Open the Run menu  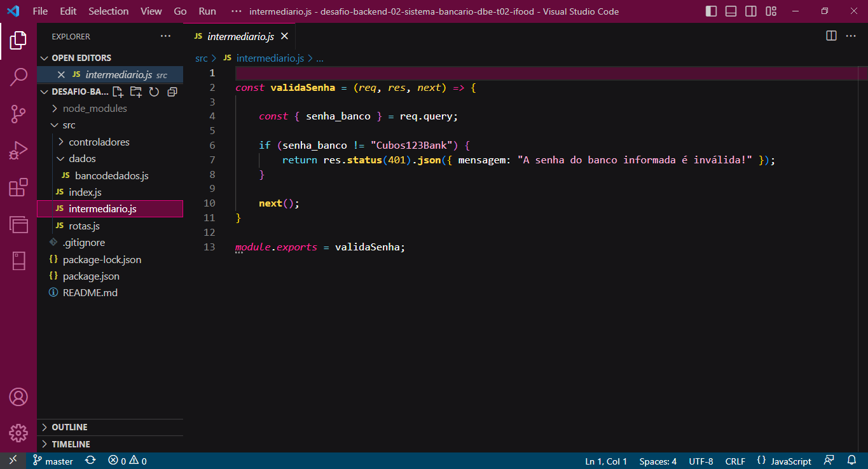tap(207, 11)
